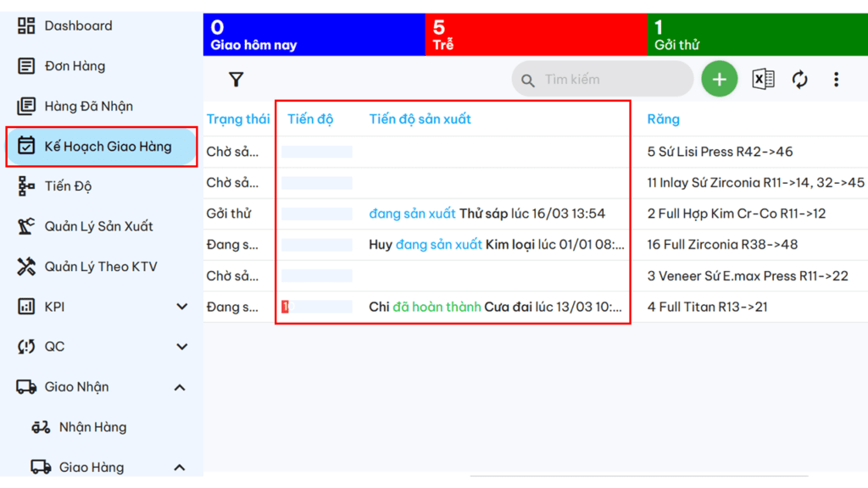Open Đơn Hàng in sidebar
This screenshot has width=868, height=488.
pos(75,66)
